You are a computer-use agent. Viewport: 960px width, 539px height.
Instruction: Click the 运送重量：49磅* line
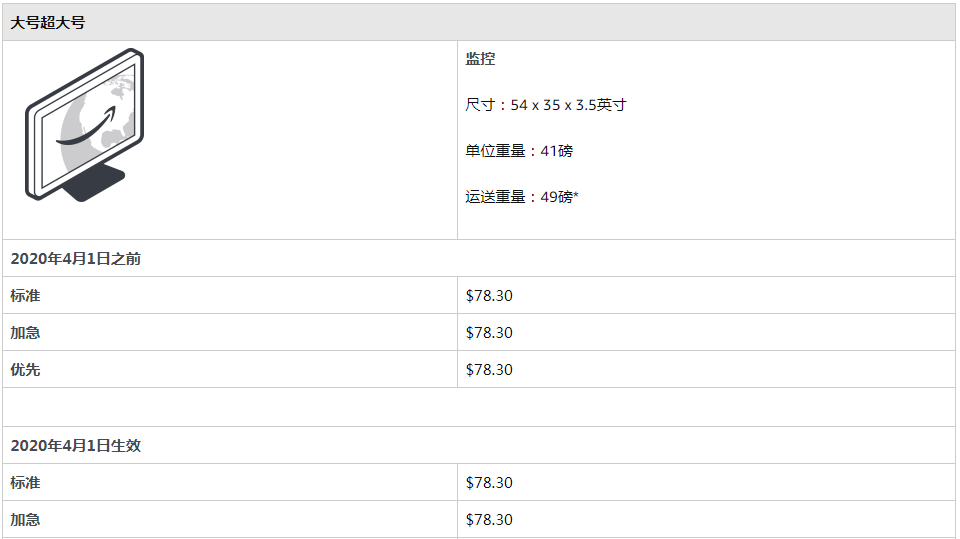[522, 197]
